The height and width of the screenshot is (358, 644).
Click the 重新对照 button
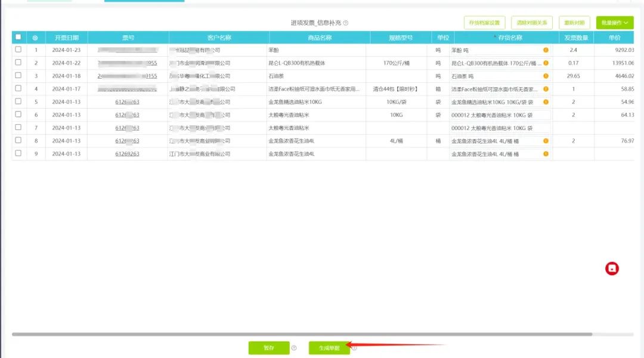[x=575, y=23]
